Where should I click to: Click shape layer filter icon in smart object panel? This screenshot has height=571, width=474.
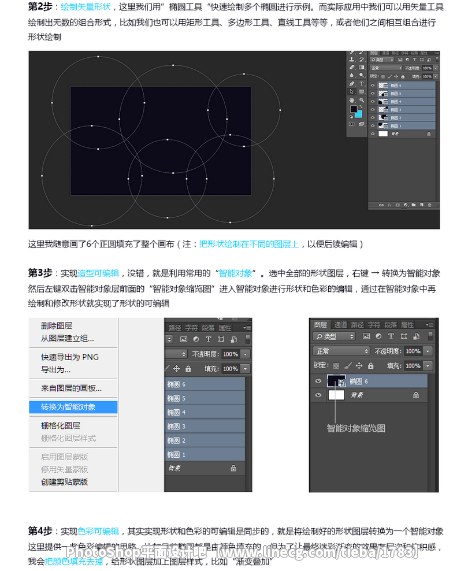(x=404, y=336)
